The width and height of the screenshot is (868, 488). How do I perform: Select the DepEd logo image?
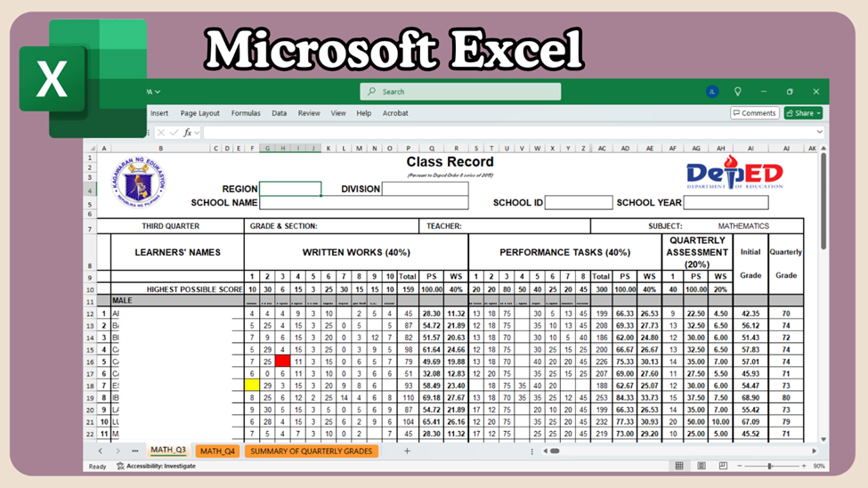pos(734,172)
